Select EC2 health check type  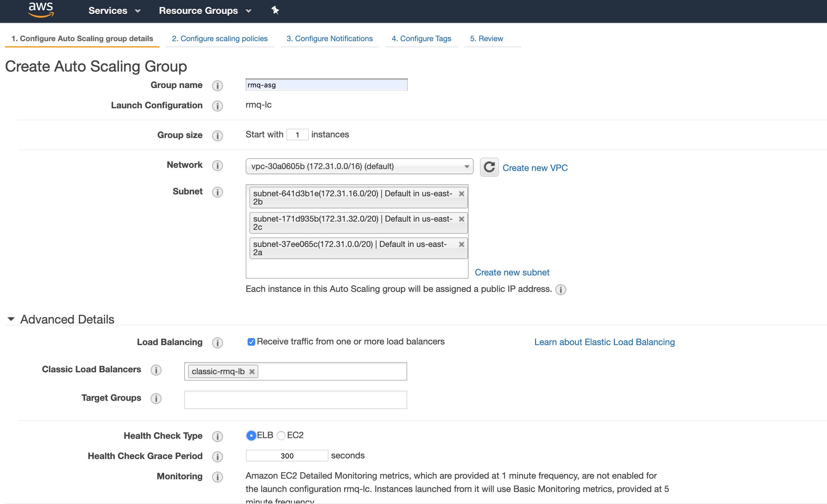pos(281,436)
